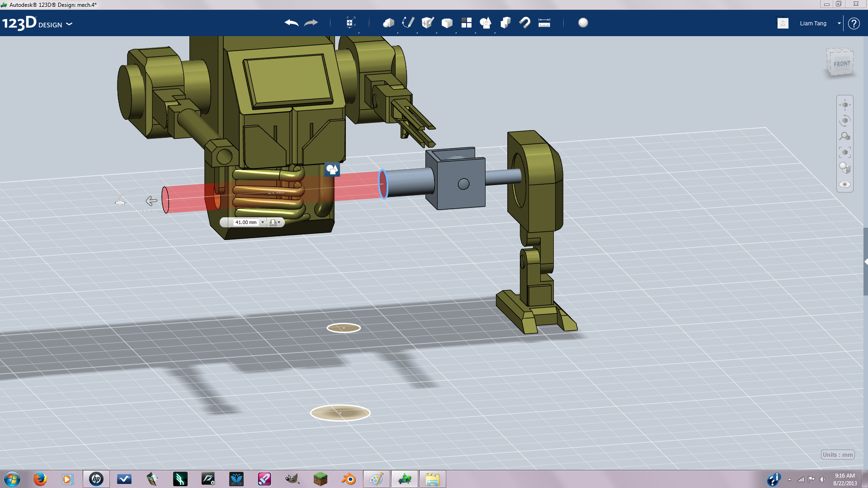Click the extrude direction arrow manipulator

151,201
